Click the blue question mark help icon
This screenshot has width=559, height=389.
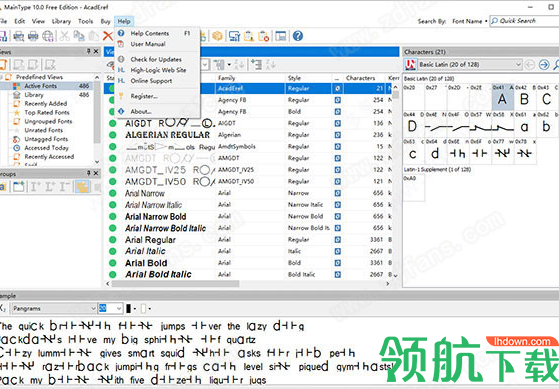(x=298, y=36)
